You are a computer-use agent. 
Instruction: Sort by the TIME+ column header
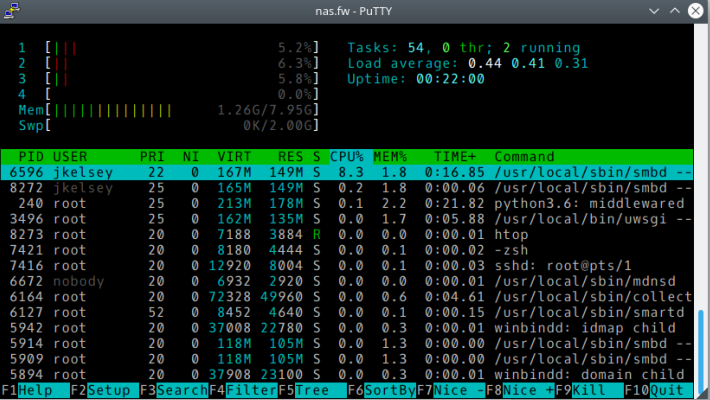click(455, 157)
